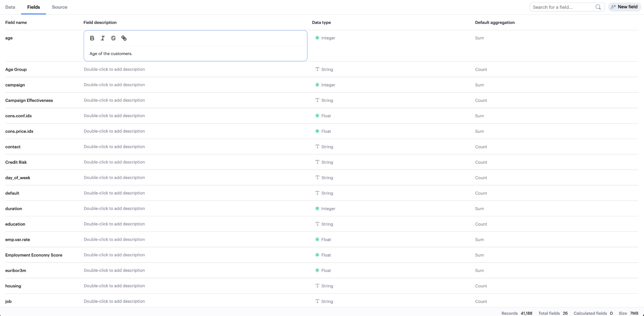644x316 pixels.
Task: Click the Italic formatting icon
Action: 103,38
